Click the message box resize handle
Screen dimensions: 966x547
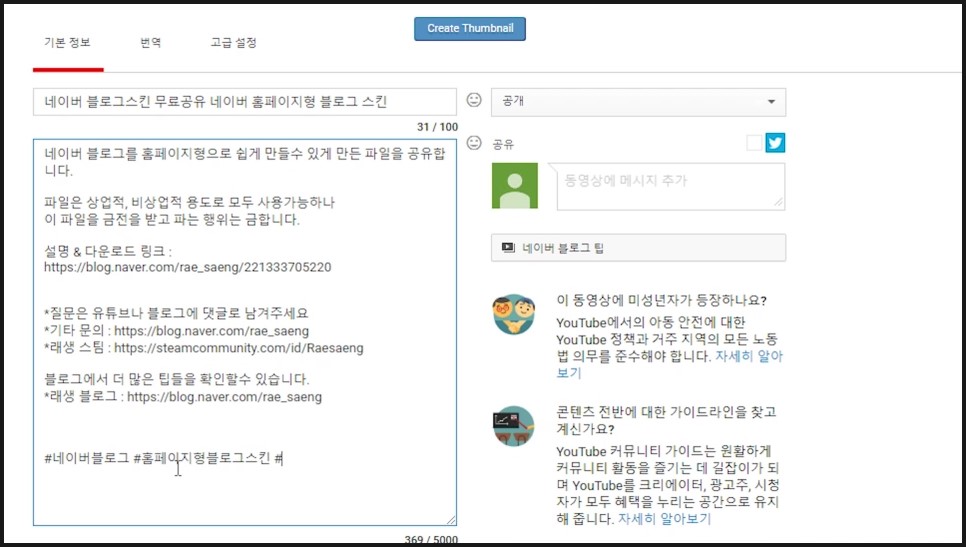point(779,202)
